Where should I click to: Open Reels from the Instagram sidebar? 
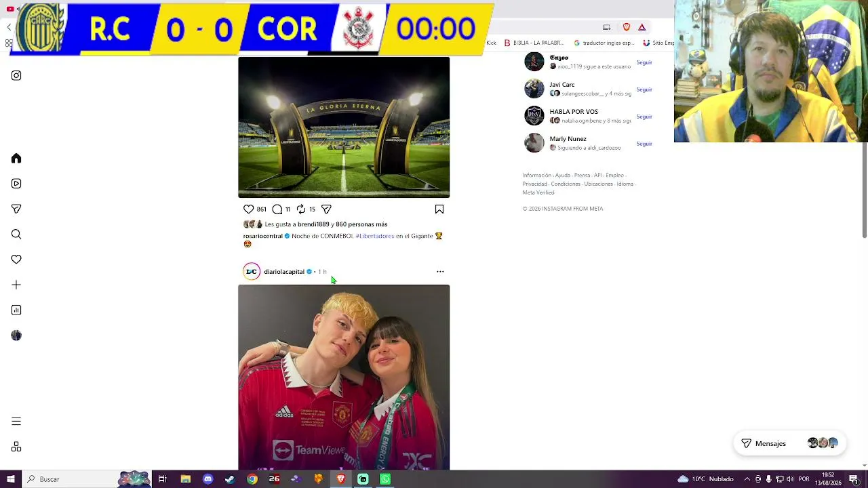(16, 184)
